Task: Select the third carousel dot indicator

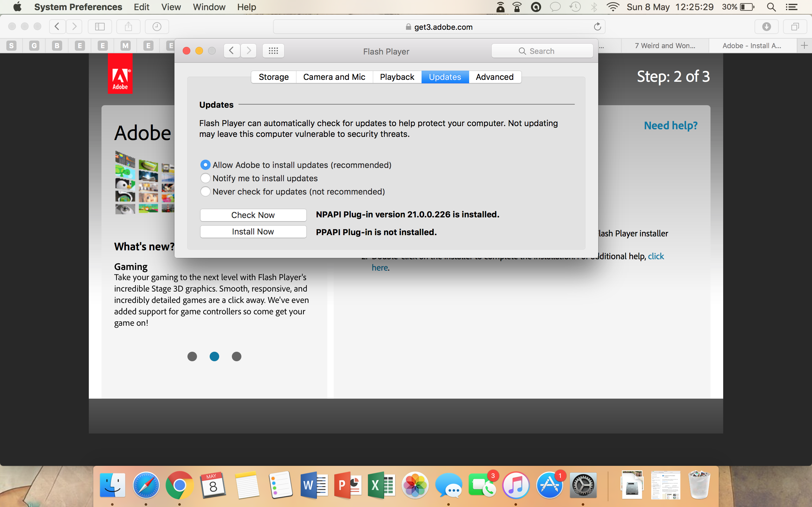Action: point(237,356)
